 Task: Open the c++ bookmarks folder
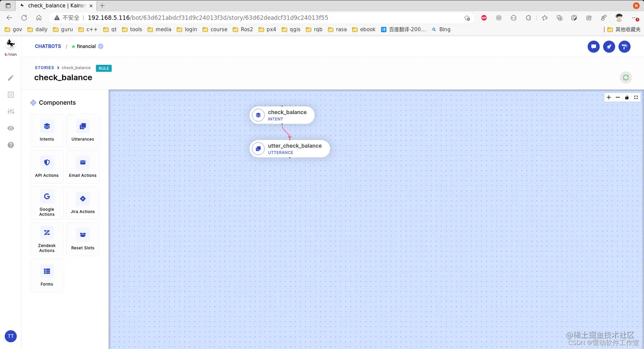click(88, 29)
